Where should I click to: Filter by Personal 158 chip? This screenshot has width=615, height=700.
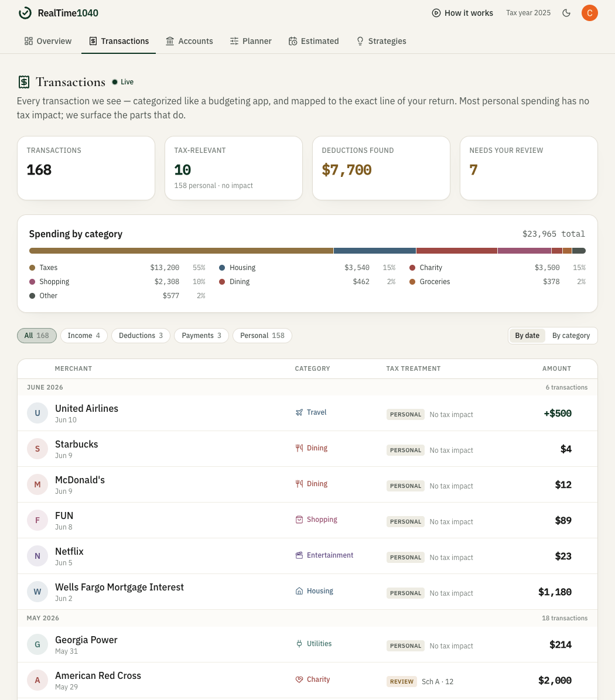pyautogui.click(x=262, y=336)
